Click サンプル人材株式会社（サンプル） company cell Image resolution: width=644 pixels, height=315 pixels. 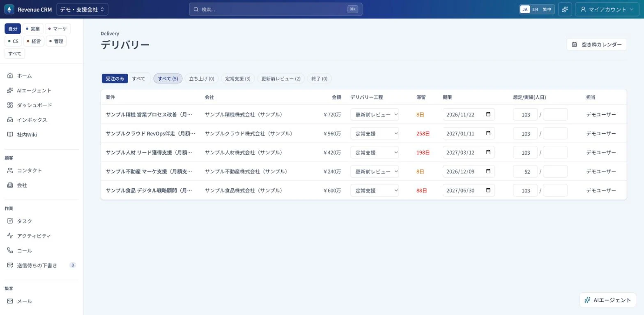pos(244,152)
